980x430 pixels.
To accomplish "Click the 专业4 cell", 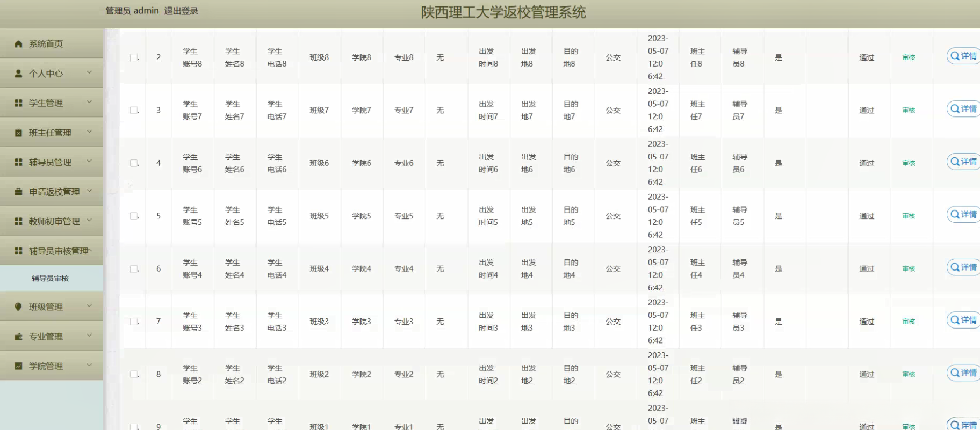I will (x=404, y=269).
